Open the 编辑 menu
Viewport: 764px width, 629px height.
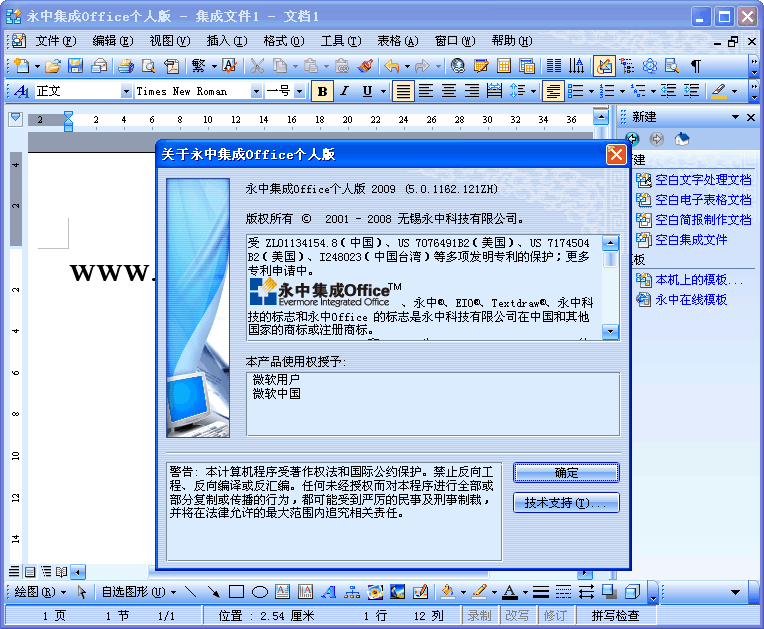(x=113, y=41)
